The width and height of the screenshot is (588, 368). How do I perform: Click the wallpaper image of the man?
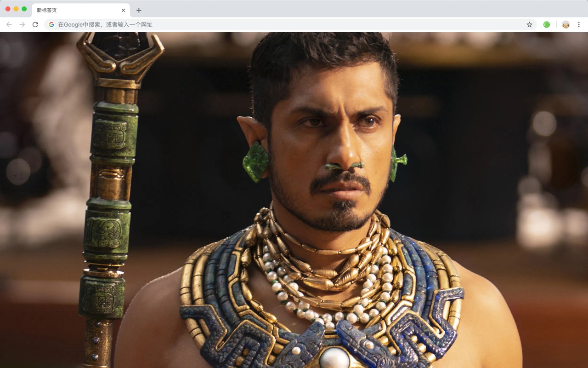point(294,200)
